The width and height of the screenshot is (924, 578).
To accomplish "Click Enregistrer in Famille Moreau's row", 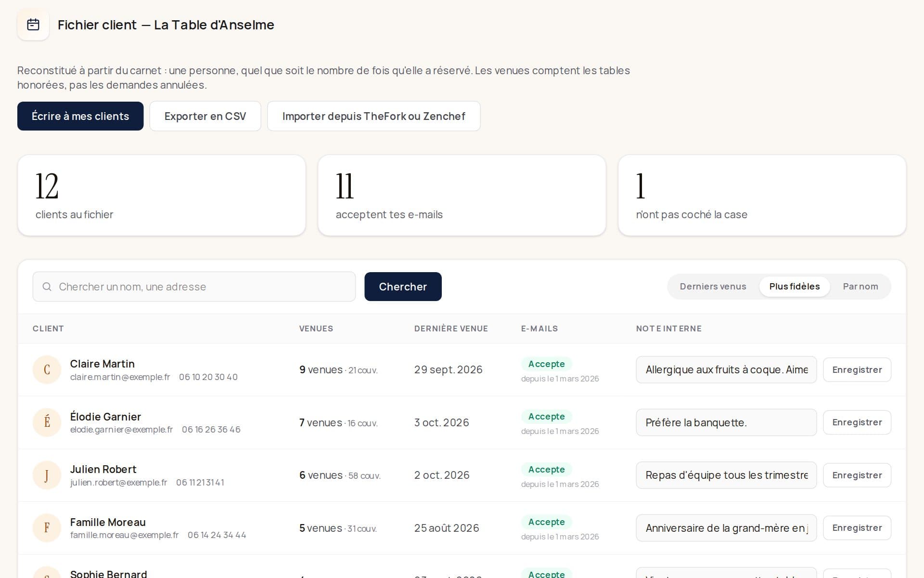I will (x=857, y=528).
